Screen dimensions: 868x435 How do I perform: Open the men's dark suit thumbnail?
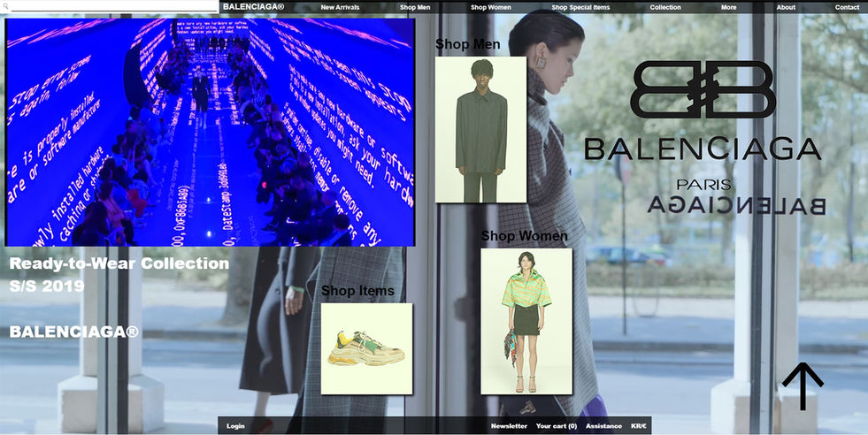pyautogui.click(x=480, y=129)
